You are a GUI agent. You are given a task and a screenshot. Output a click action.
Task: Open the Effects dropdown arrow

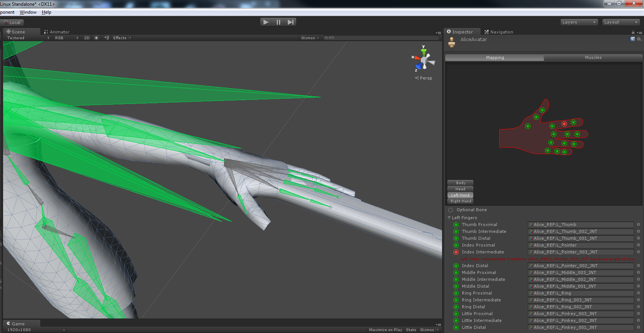pyautogui.click(x=130, y=38)
